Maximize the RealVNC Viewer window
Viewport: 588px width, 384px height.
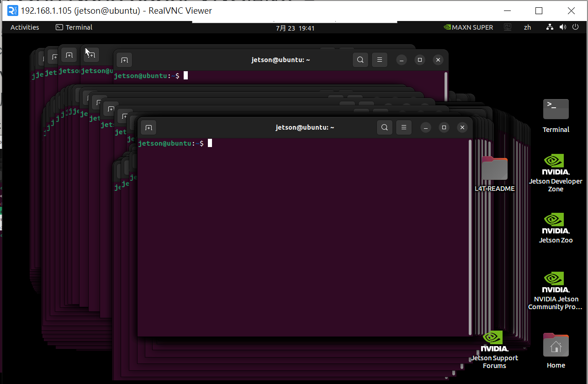tap(539, 11)
